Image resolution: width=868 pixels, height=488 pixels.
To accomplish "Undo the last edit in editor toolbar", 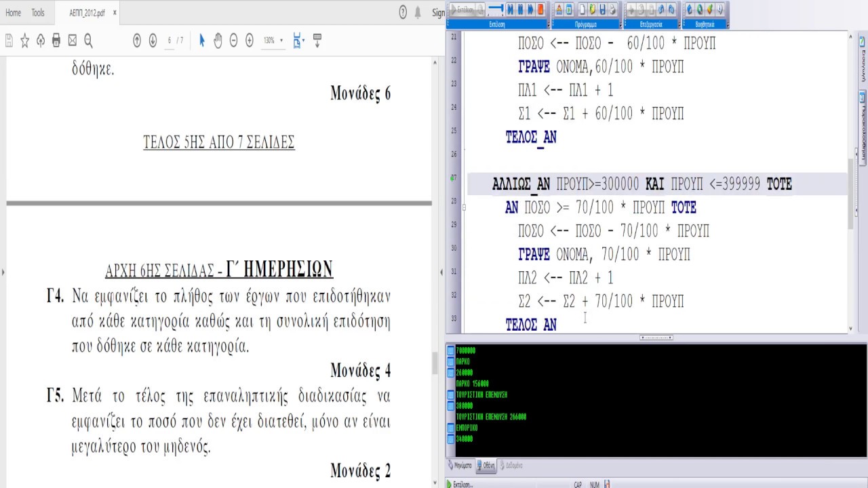I will 661,9.
